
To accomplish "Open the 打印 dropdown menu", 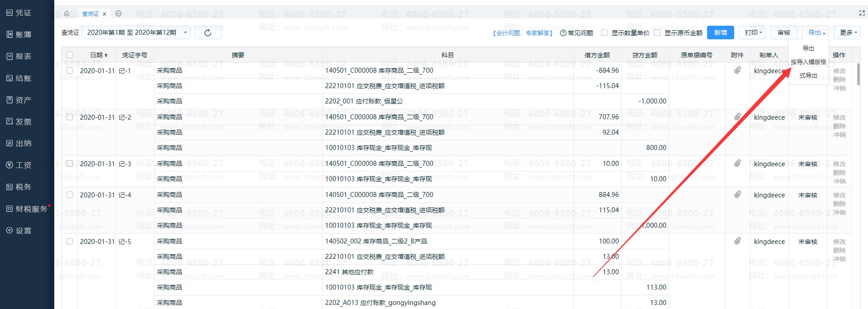I will pos(753,33).
